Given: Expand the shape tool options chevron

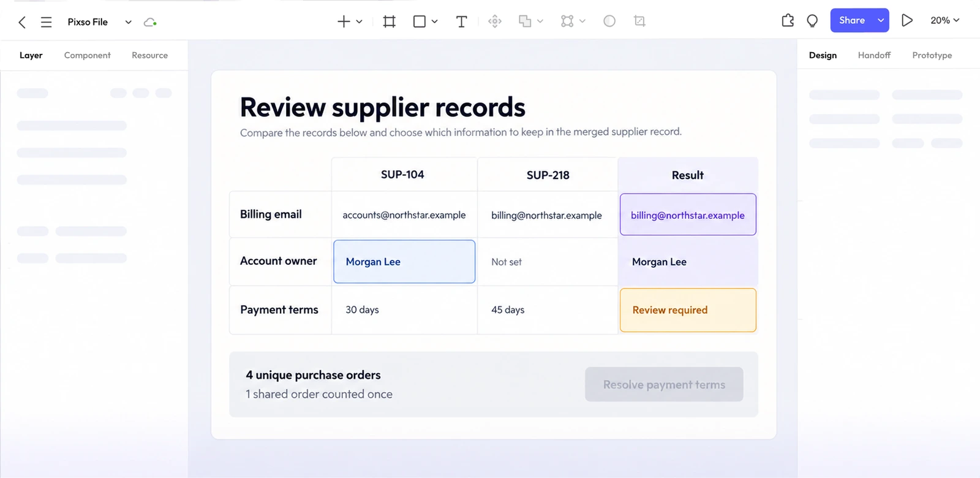Looking at the screenshot, I should point(434,21).
